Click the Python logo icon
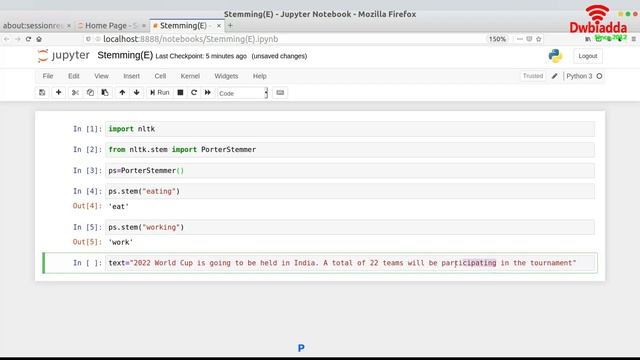 [555, 56]
